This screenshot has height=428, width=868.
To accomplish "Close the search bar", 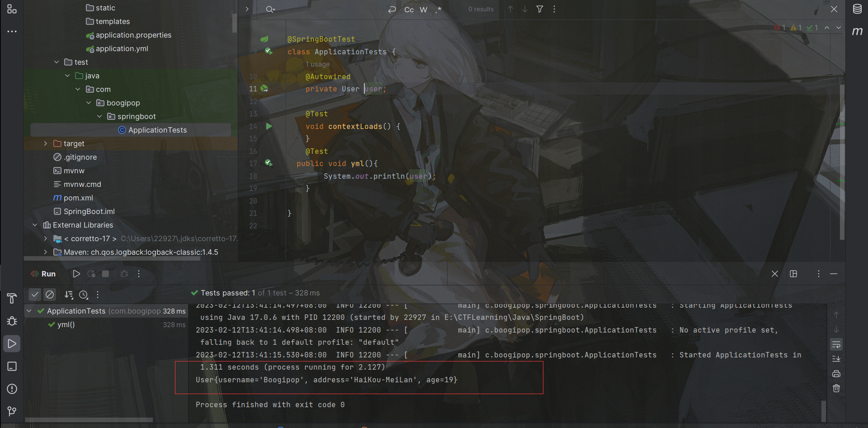I will [834, 9].
